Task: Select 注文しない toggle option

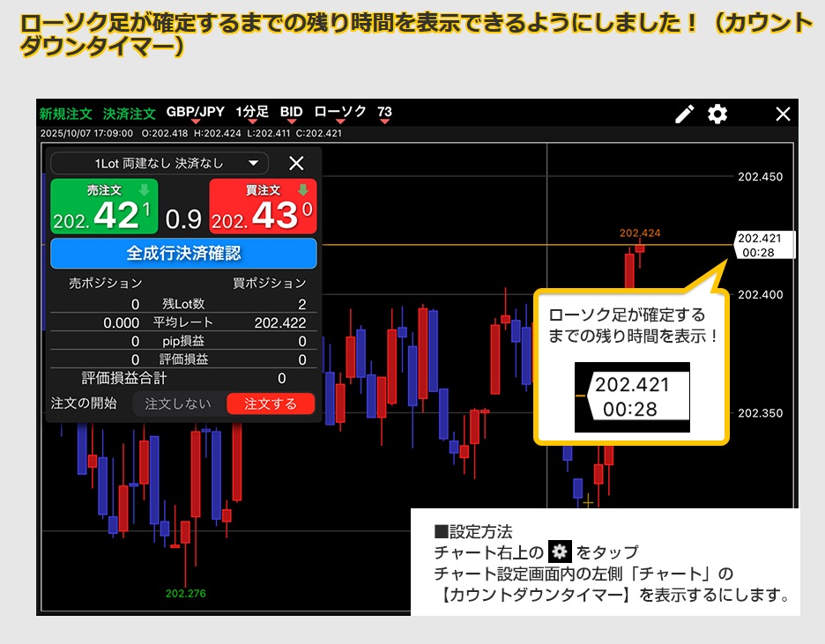Action: [178, 403]
